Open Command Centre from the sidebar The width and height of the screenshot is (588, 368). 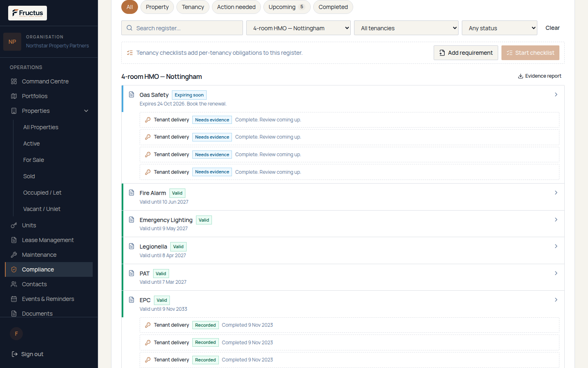49,81
